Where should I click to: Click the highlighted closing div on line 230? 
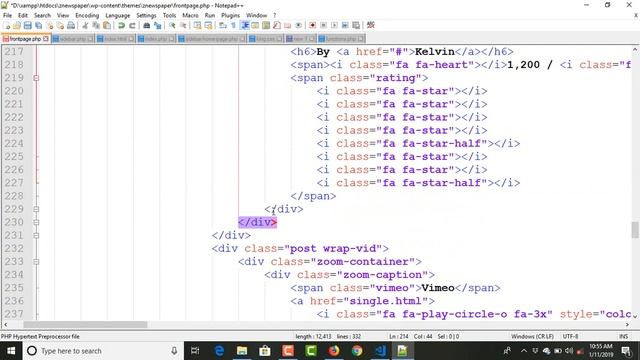(x=258, y=222)
